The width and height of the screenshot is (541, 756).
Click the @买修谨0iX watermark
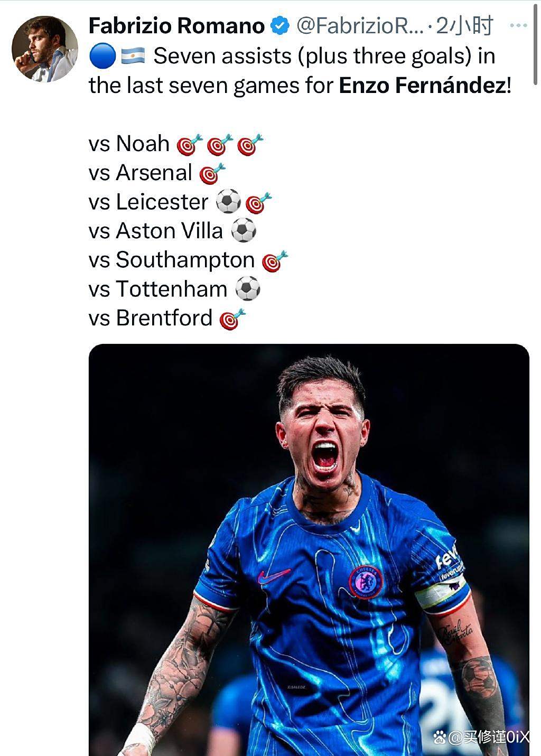click(481, 737)
